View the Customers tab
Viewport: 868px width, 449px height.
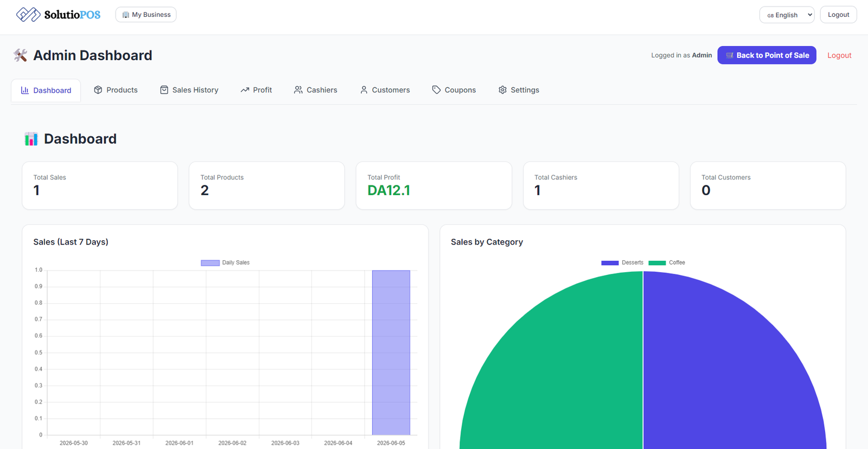point(385,90)
